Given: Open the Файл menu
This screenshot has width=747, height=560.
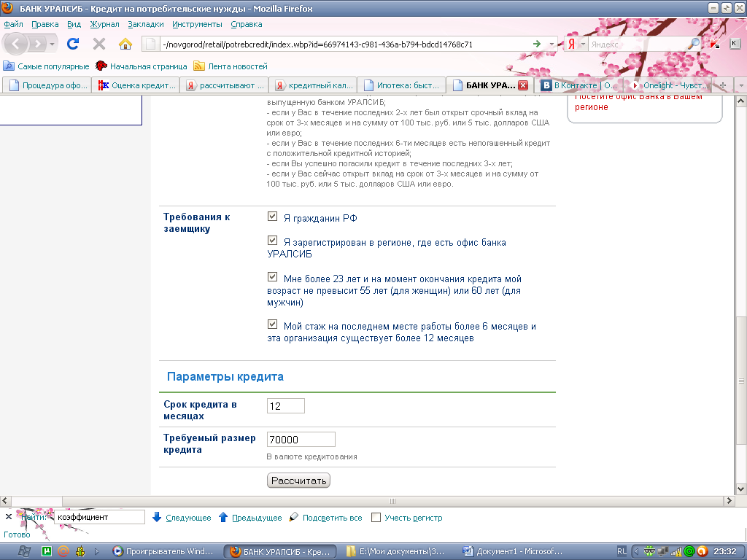Looking at the screenshot, I should (x=13, y=24).
